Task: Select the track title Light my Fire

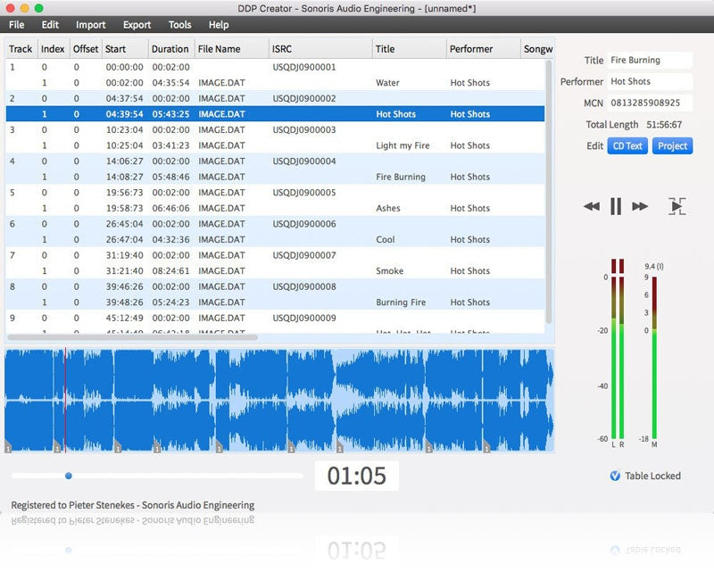Action: tap(403, 145)
